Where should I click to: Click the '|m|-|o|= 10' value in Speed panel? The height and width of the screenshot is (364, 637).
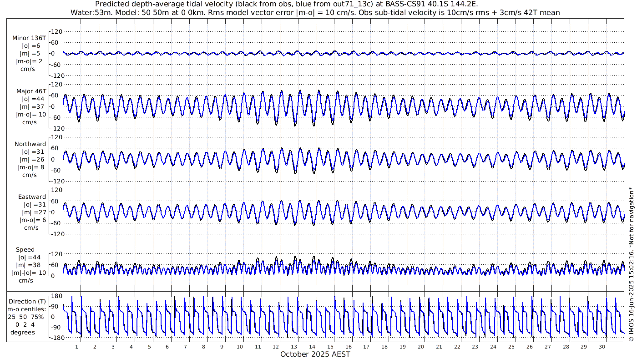(29, 273)
